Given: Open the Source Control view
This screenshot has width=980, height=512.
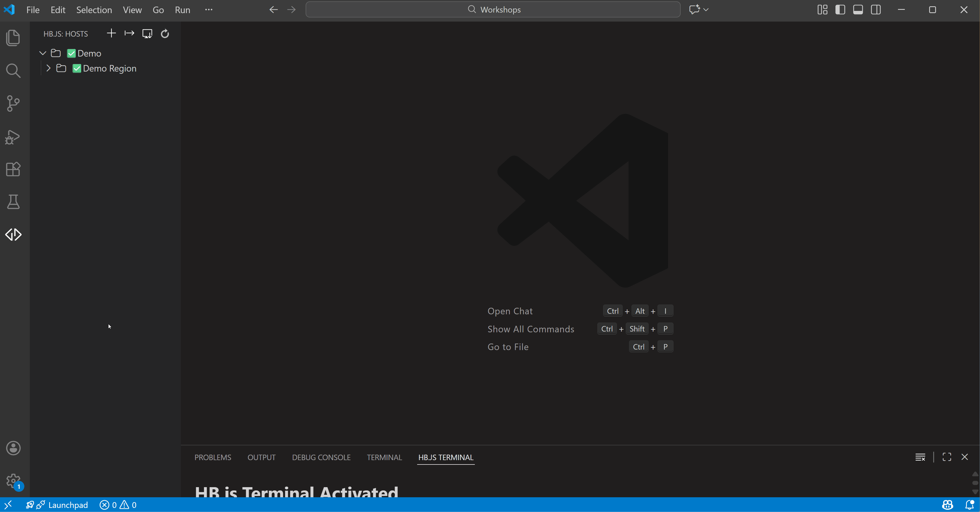Looking at the screenshot, I should pos(13,103).
